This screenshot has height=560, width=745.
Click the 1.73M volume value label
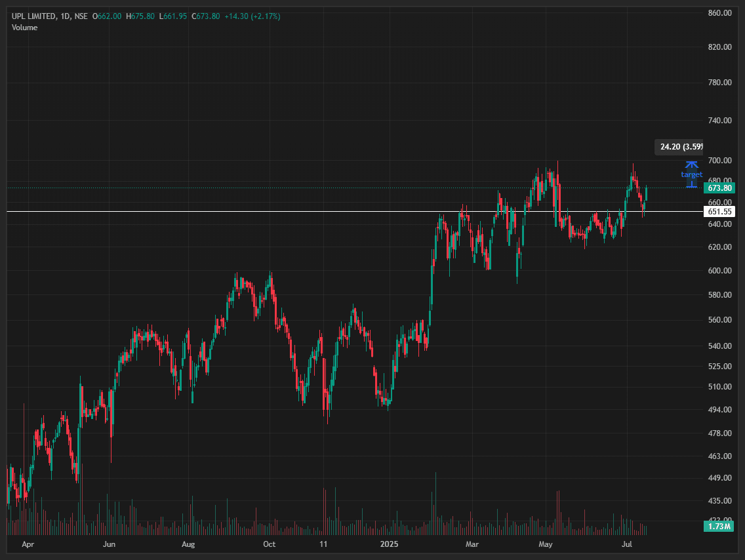(x=719, y=527)
